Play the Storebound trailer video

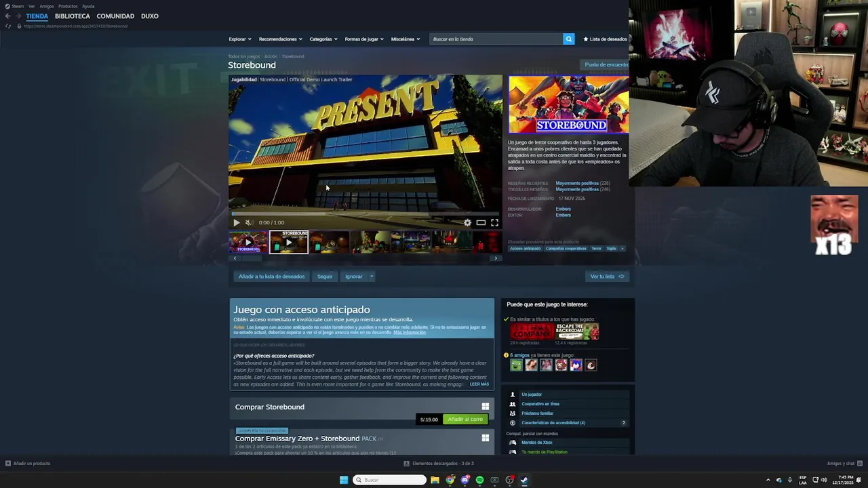(236, 222)
